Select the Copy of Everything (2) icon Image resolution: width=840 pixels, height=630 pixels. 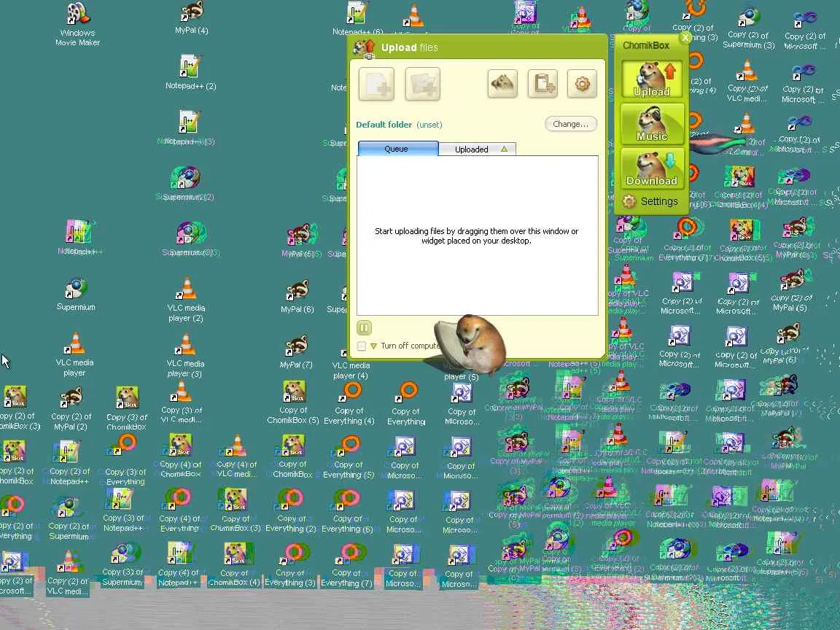pos(291,511)
